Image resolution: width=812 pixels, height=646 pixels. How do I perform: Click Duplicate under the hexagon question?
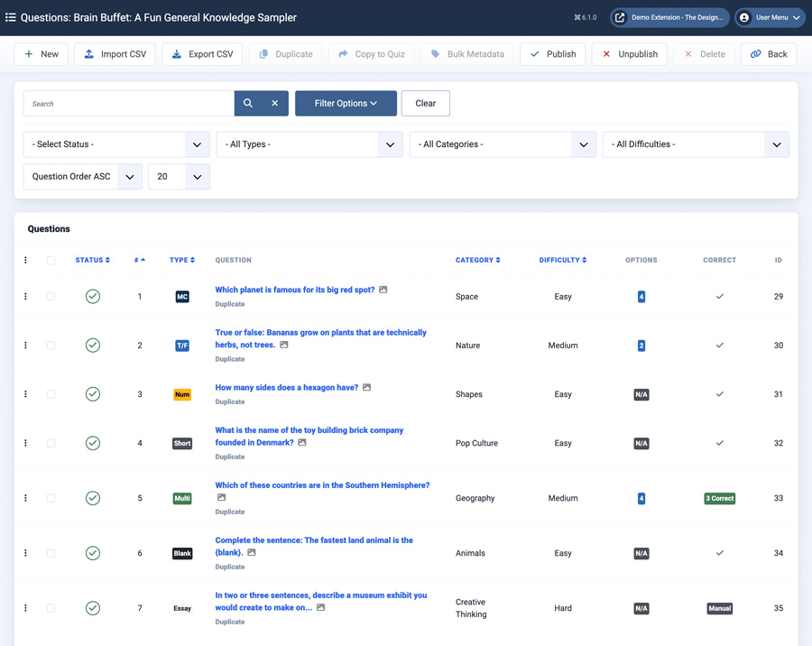(x=230, y=401)
